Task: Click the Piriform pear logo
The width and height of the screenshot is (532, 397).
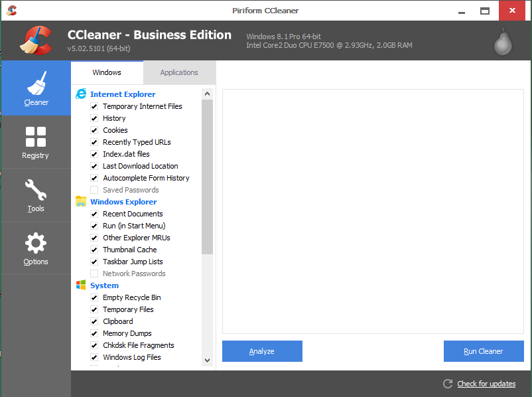Action: (x=503, y=42)
